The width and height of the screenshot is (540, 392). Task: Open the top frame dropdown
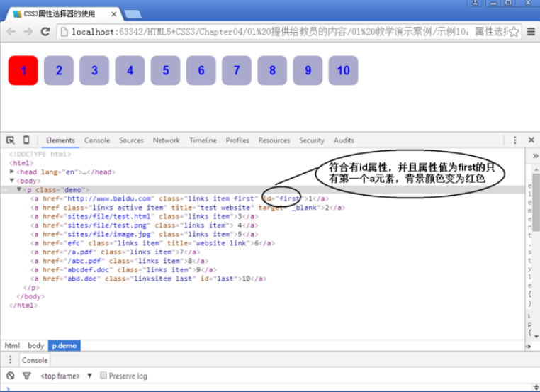click(x=66, y=376)
